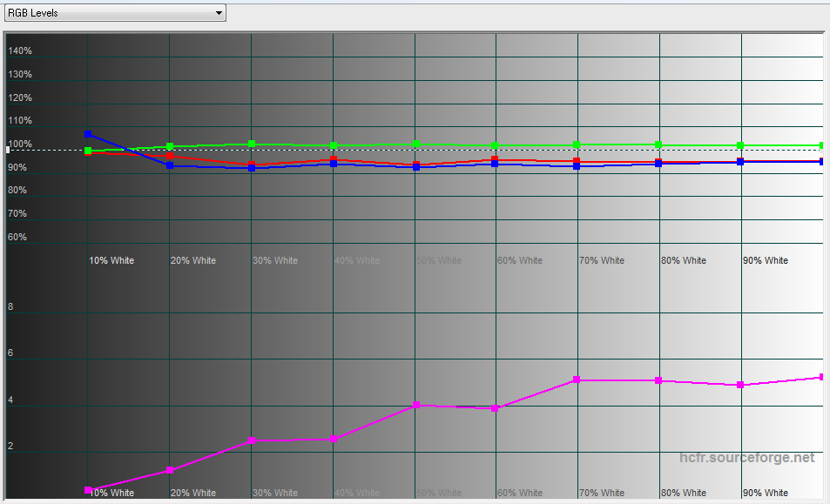Select the magenta data point at 30% White
Screen dimensions: 830x504
coord(252,440)
